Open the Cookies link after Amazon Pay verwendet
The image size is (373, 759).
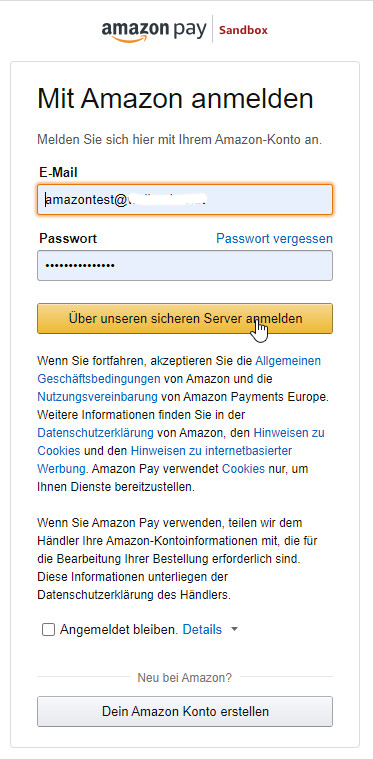click(x=243, y=469)
